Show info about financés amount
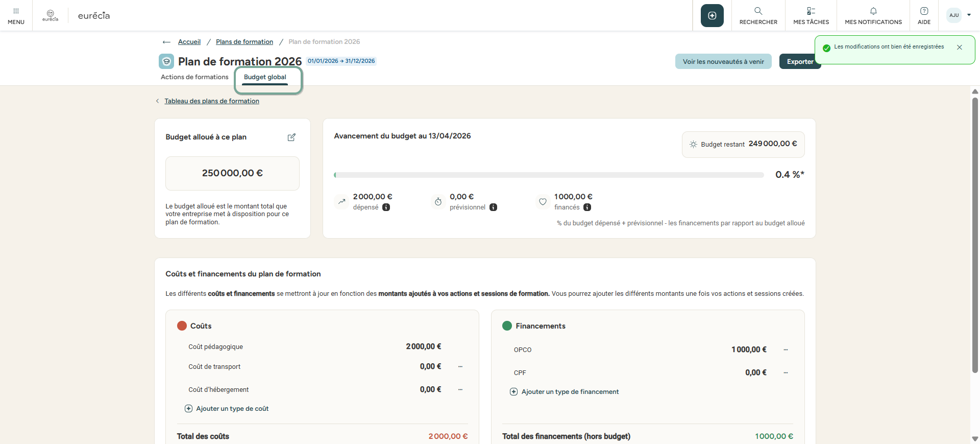Screen dimensions: 980x444 pos(587,207)
